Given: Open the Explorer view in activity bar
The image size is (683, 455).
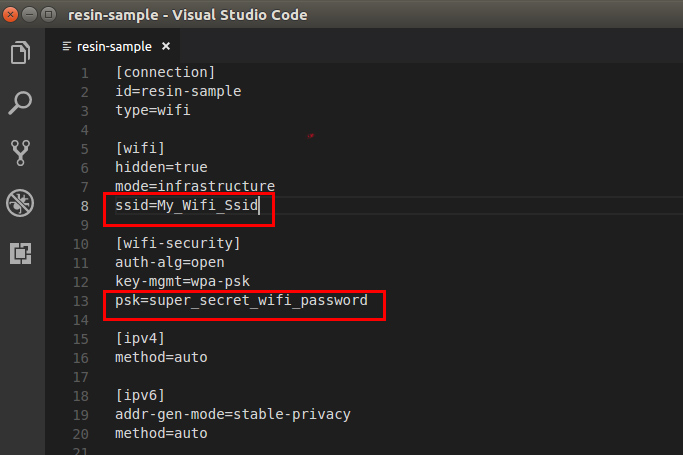Looking at the screenshot, I should coord(20,52).
